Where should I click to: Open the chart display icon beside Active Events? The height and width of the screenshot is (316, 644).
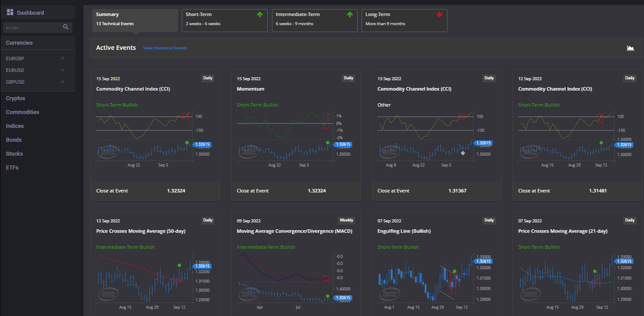coord(631,48)
